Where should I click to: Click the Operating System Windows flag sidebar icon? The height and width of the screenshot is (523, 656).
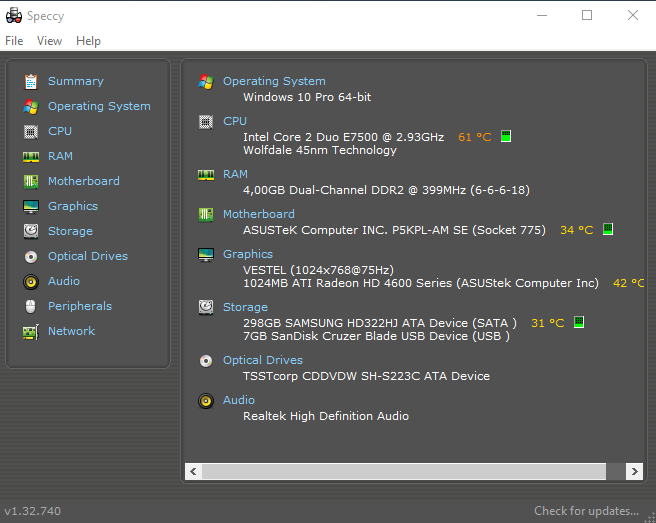click(x=31, y=107)
